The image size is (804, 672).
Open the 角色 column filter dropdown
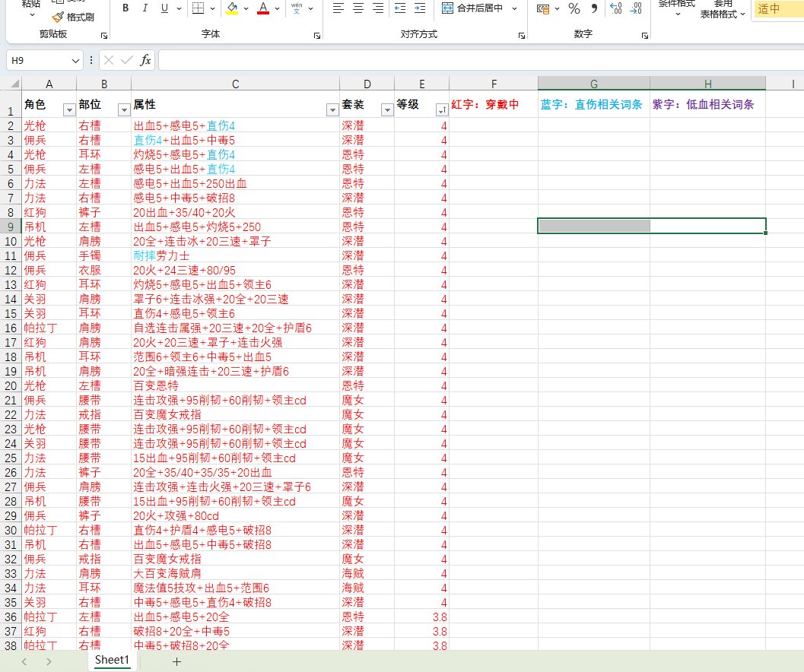point(68,110)
